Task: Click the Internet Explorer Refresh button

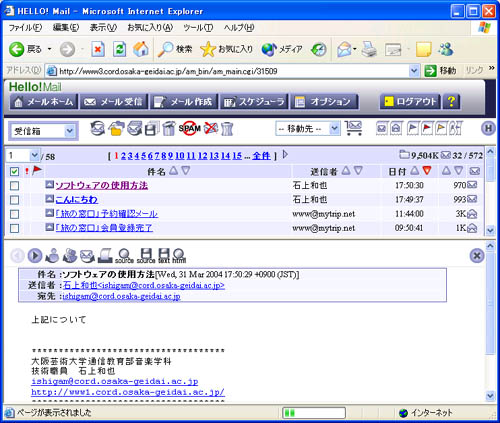Action: click(119, 50)
